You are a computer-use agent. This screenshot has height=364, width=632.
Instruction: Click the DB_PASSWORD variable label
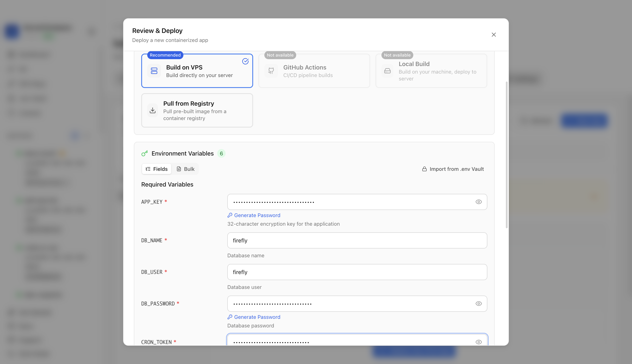click(x=158, y=304)
